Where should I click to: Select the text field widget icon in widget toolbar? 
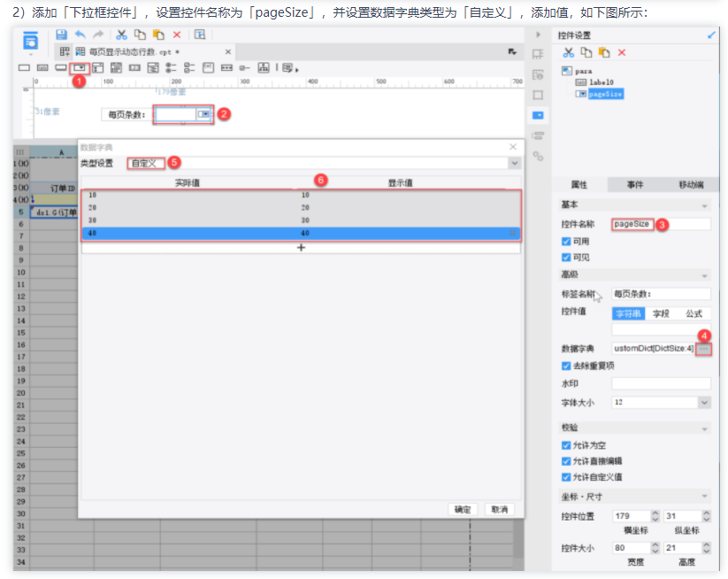point(23,67)
